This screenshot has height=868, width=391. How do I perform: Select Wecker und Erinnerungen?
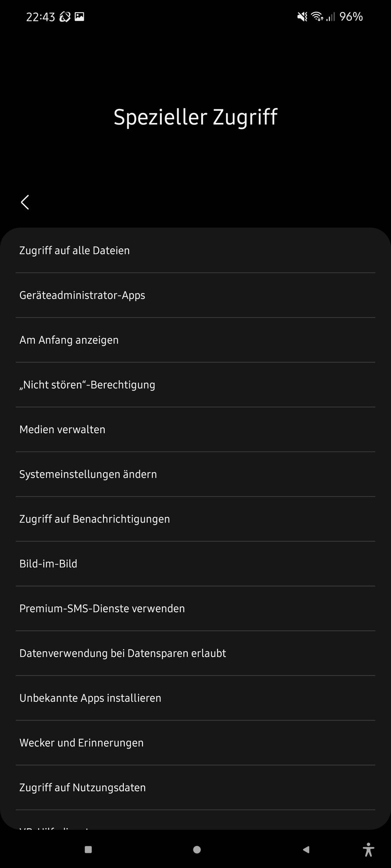coord(195,743)
